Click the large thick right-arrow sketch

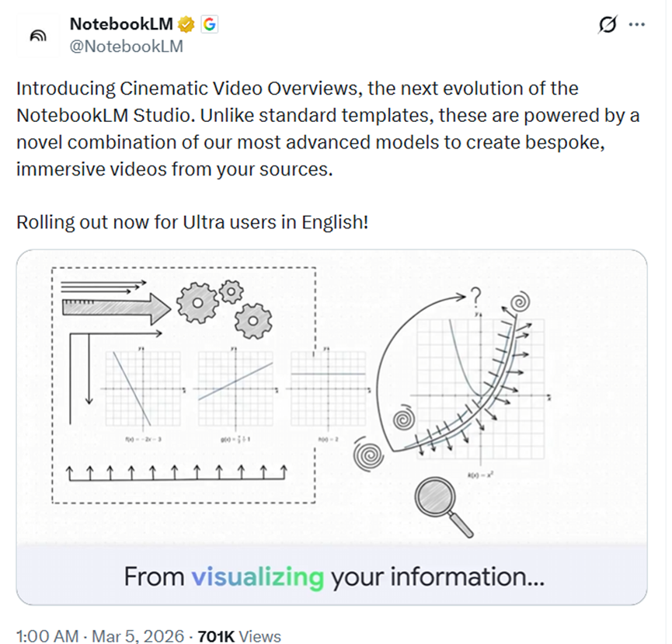pos(115,311)
